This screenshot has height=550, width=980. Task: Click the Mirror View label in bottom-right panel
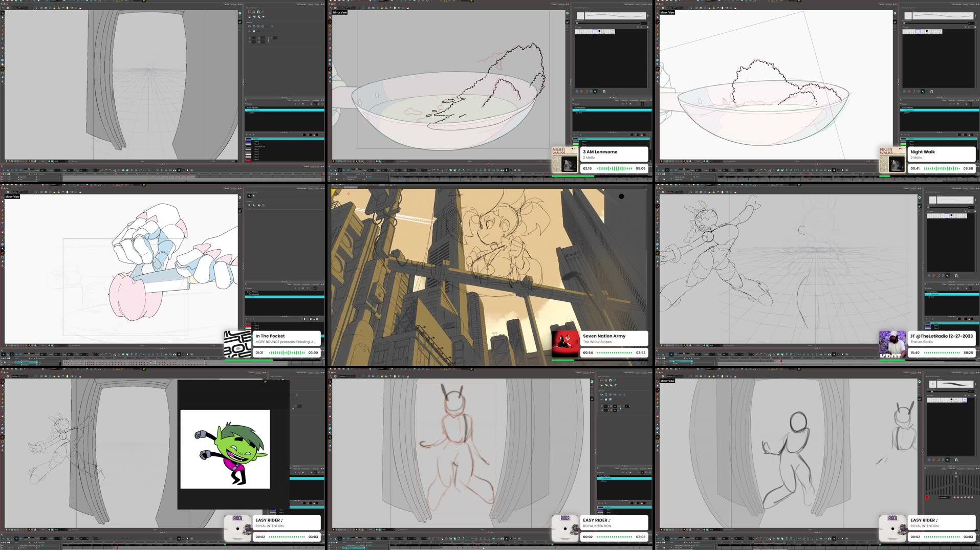[667, 381]
